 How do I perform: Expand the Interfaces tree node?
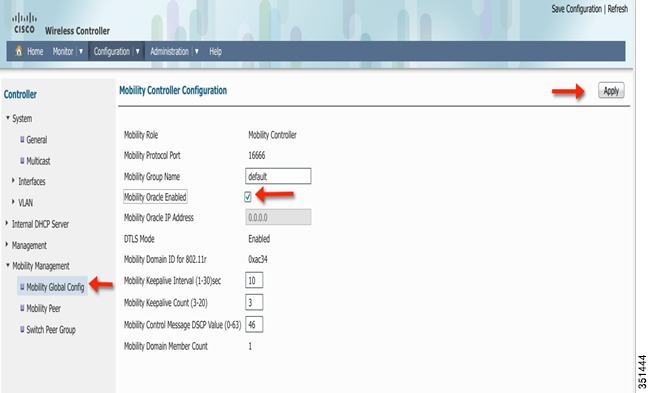(13, 181)
